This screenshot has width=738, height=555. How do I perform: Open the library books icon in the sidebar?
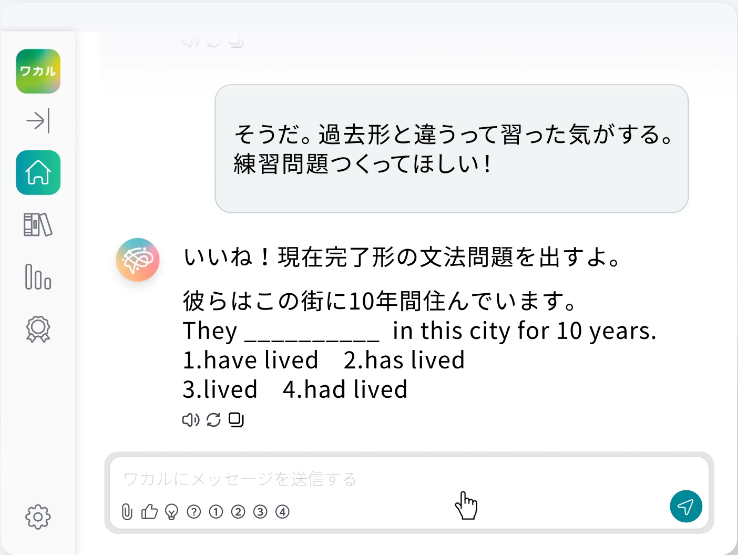38,225
